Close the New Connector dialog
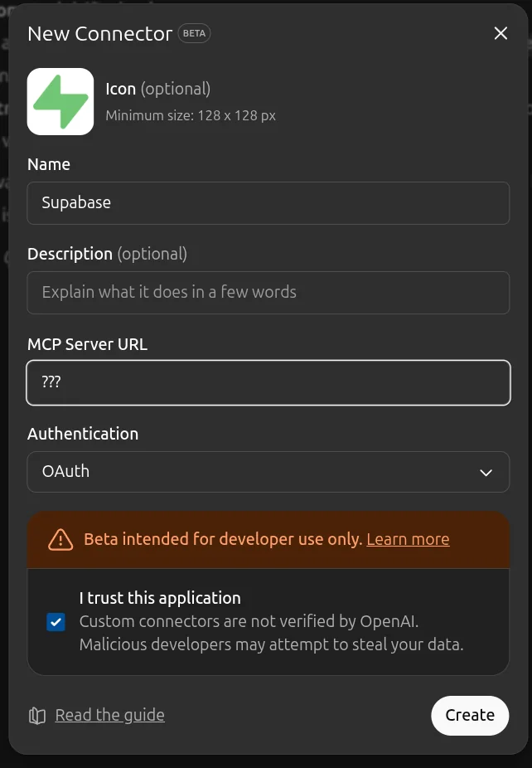The height and width of the screenshot is (768, 532). 501,33
